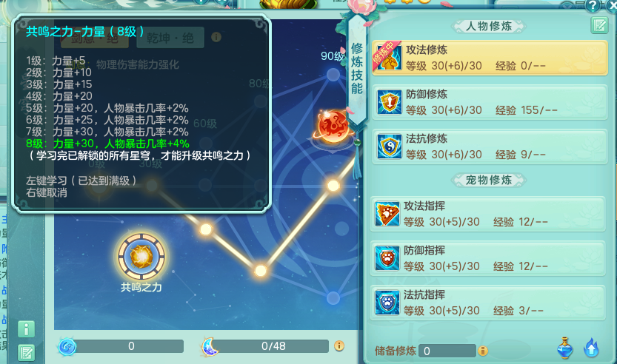Use the blue potion bottle icon
Viewport: 617px width, 364px height.
(564, 348)
